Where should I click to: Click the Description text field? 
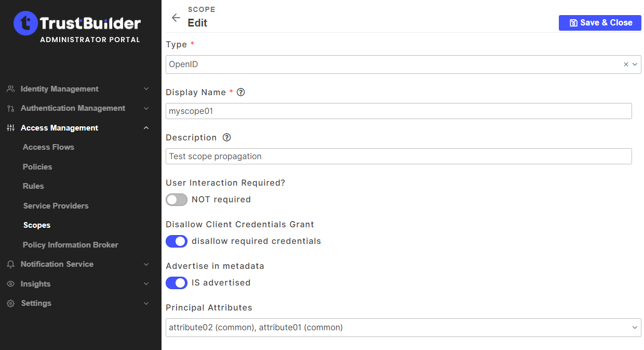[398, 157]
